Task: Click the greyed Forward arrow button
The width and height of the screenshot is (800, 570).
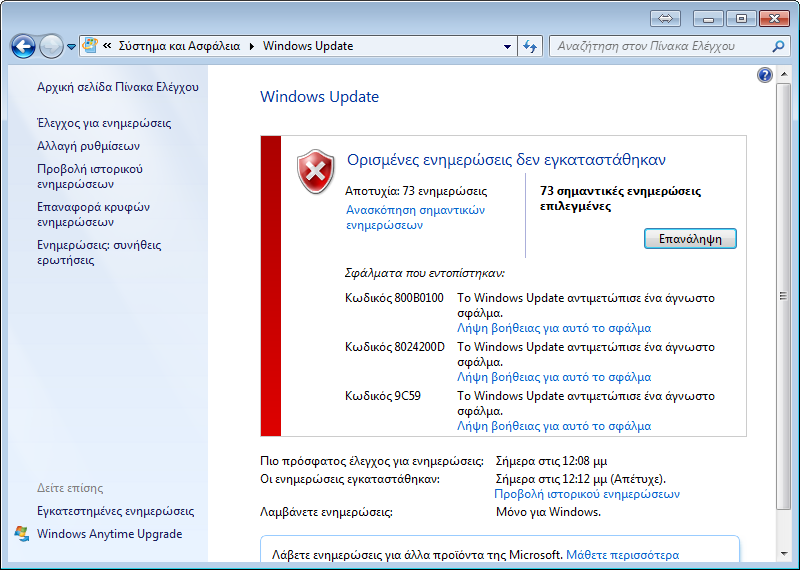Action: pos(51,47)
